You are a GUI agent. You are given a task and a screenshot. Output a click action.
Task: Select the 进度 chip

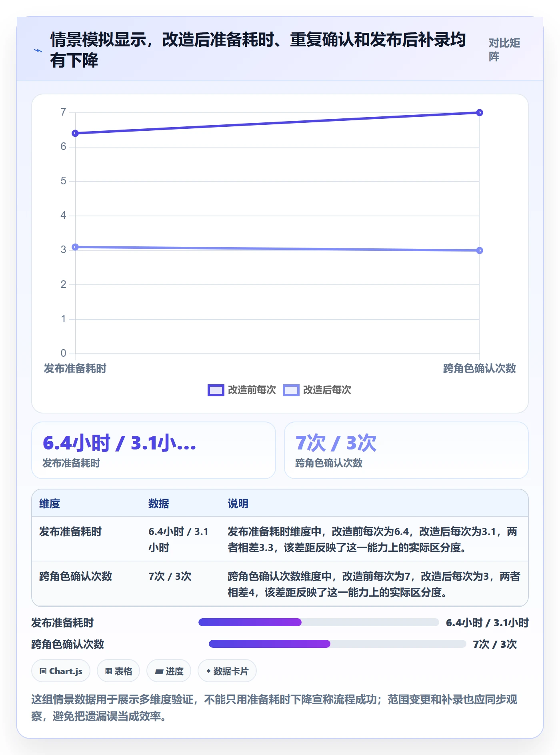click(169, 671)
